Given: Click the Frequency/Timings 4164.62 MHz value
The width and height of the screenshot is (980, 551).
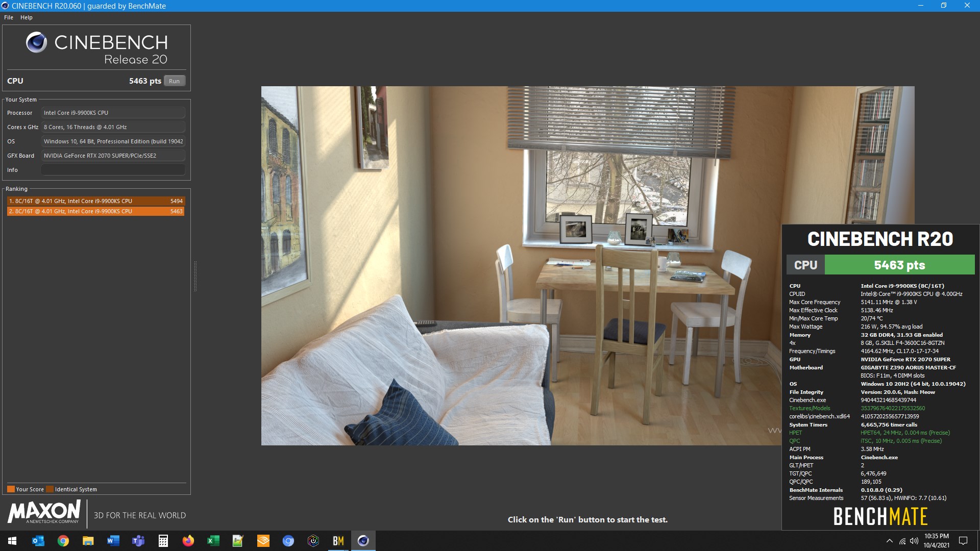Looking at the screenshot, I should pos(899,351).
